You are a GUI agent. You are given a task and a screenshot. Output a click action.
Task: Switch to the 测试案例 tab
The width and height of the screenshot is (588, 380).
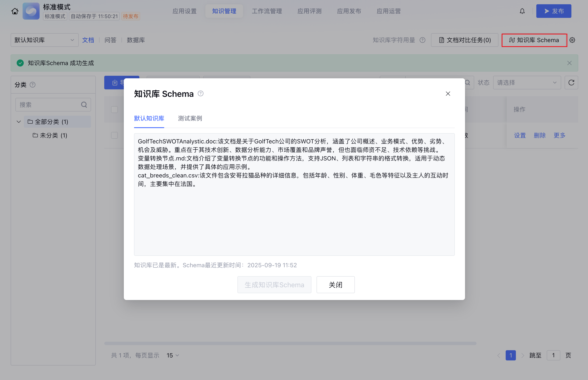[x=190, y=119]
